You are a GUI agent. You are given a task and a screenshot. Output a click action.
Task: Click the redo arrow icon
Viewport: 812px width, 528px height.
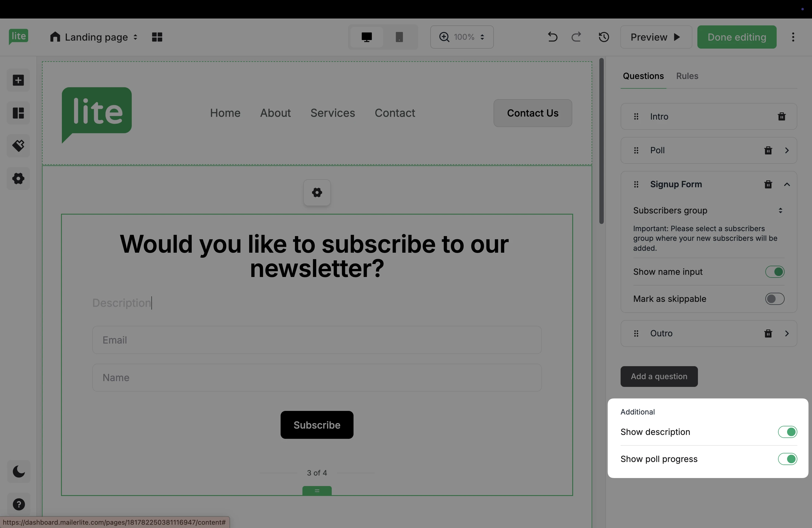576,37
